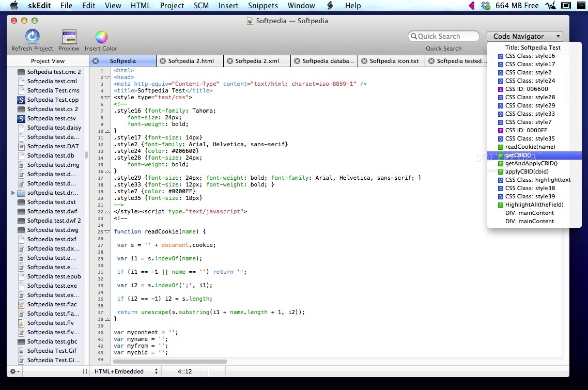Jump to CSS ID: 0000FF entry
Image resolution: width=588 pixels, height=390 pixels.
(x=534, y=130)
